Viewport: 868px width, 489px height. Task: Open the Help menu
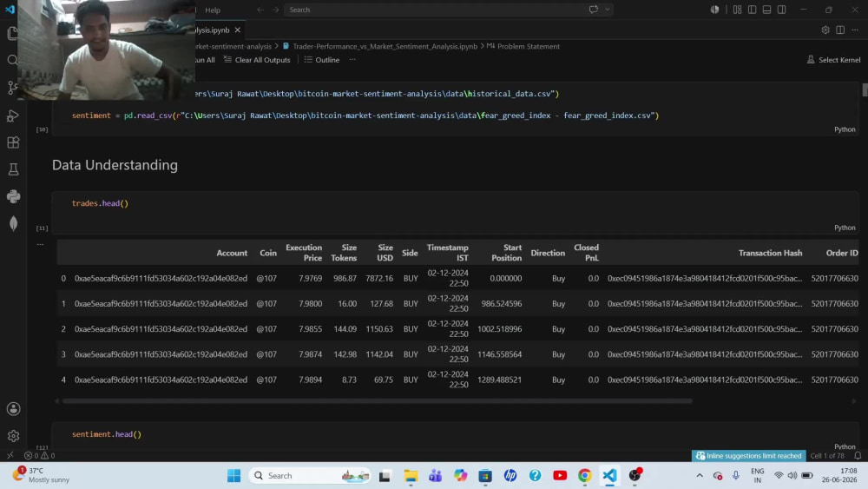point(213,10)
